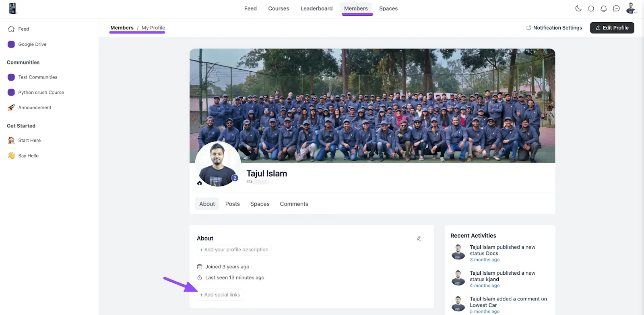Image resolution: width=644 pixels, height=315 pixels.
Task: Click '3 months ago' activity timestamp
Action: tap(485, 260)
